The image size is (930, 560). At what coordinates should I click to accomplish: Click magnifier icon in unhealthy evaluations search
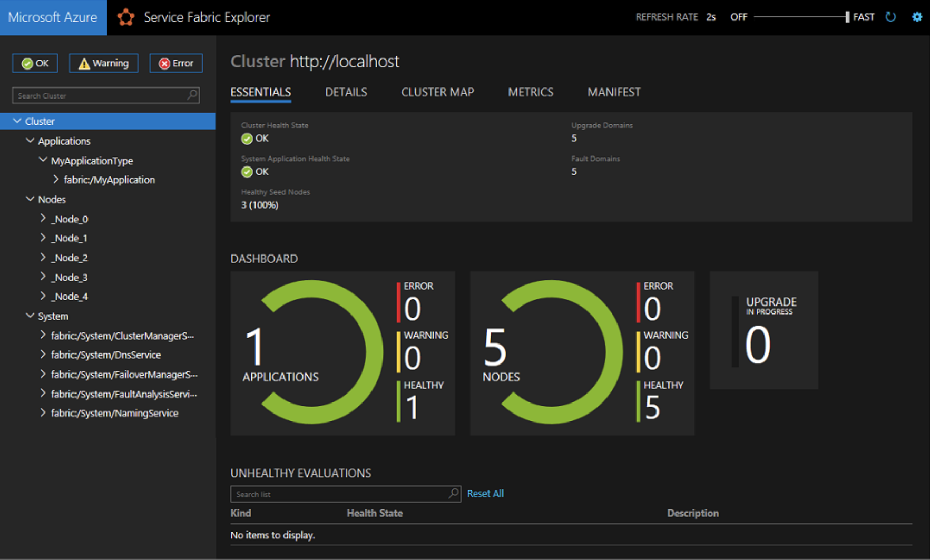point(453,494)
